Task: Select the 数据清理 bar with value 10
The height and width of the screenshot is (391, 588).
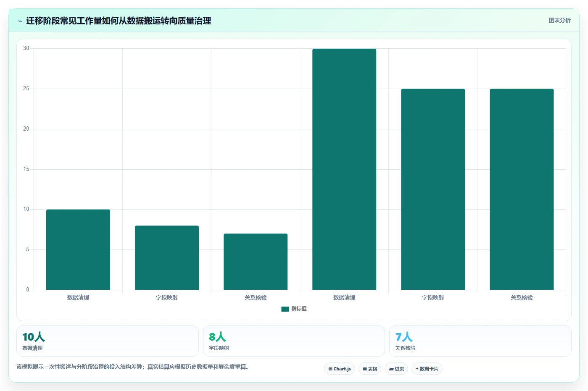Action: pyautogui.click(x=78, y=249)
